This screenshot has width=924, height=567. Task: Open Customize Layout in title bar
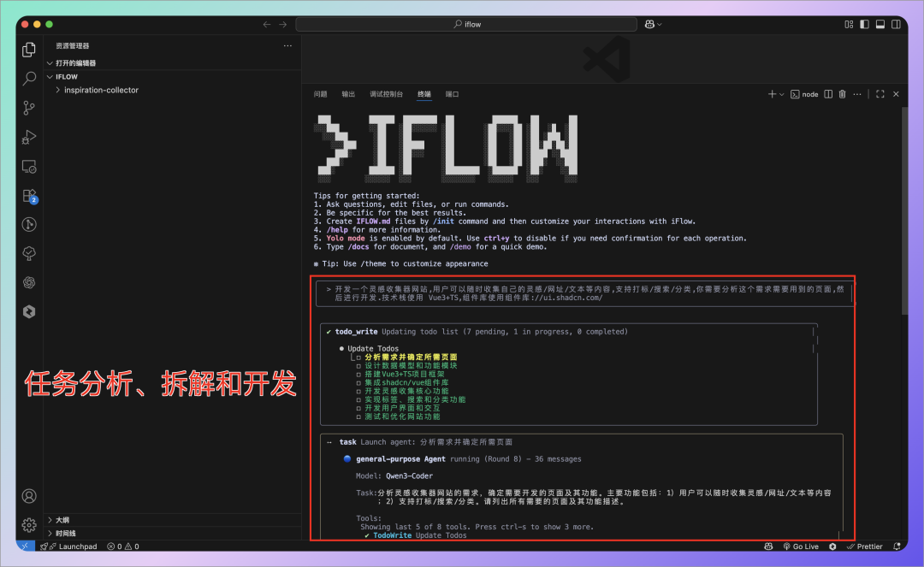849,24
